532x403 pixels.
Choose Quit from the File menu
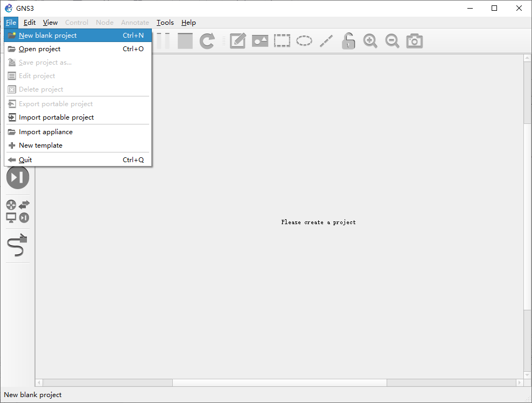pos(78,160)
